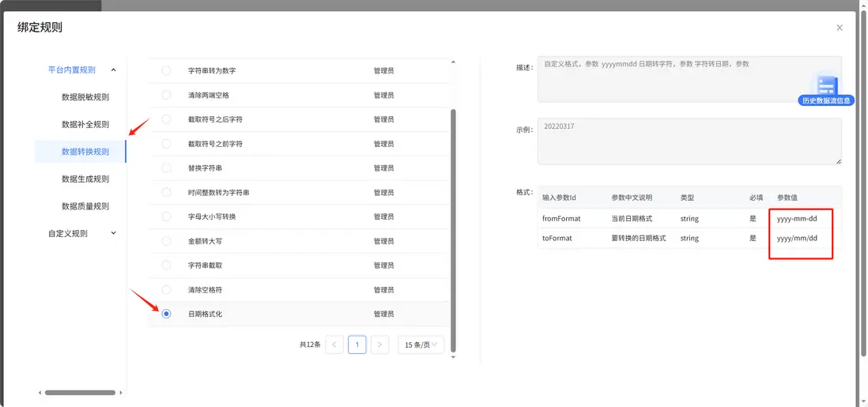
Task: Click 管理员 in the 字符串截取 row
Action: (383, 266)
